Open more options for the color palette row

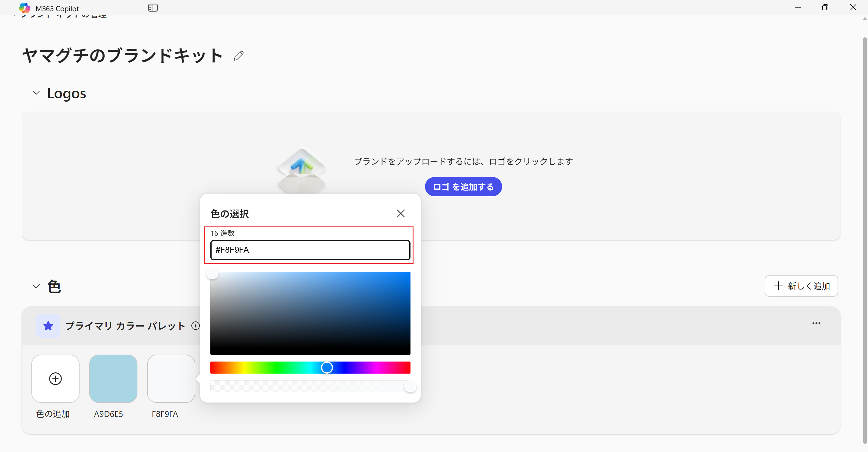point(817,323)
